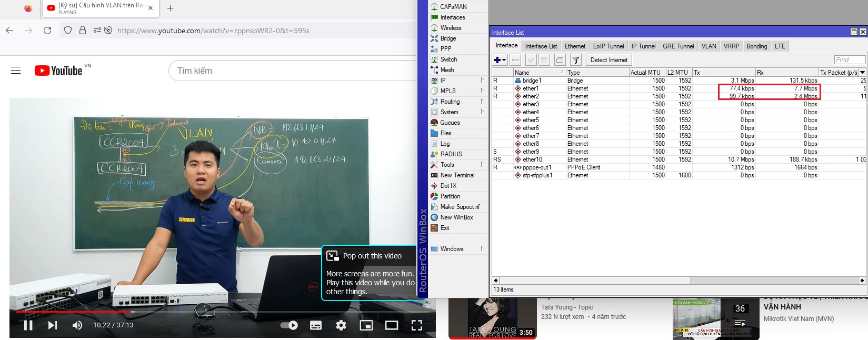Screen dimensions: 868x340
Task: Reload the page in the browser
Action: 47,31
